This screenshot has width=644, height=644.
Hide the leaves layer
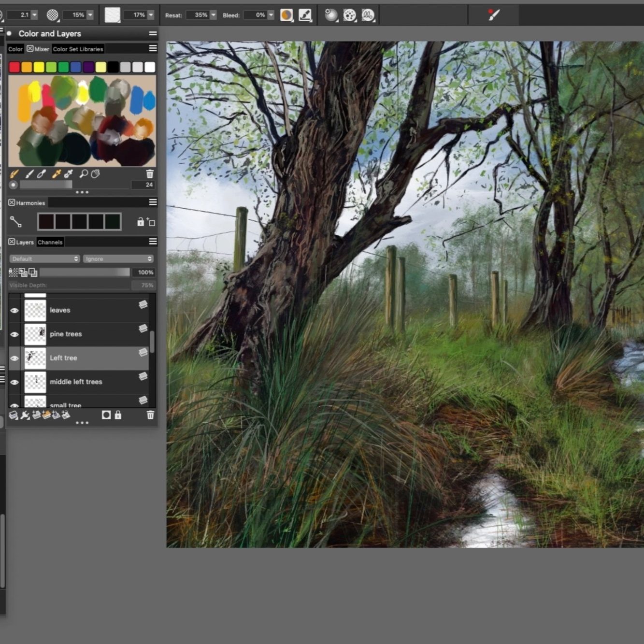(14, 311)
